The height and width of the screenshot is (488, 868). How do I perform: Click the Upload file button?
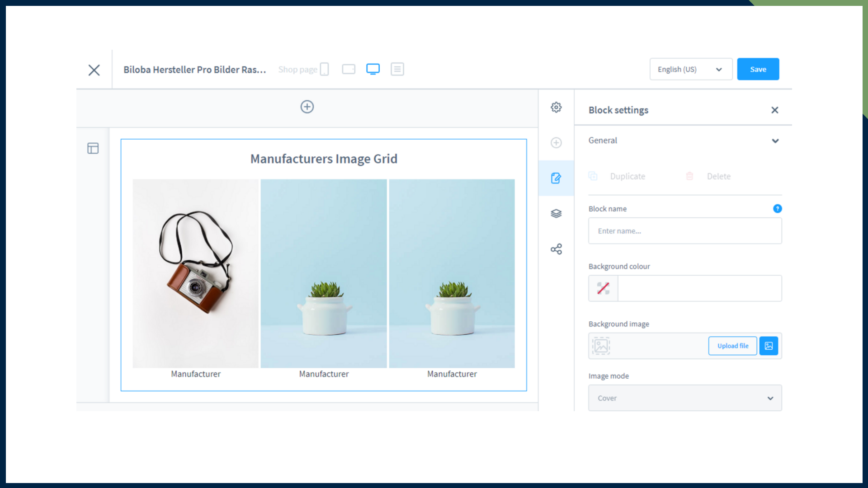pos(732,346)
